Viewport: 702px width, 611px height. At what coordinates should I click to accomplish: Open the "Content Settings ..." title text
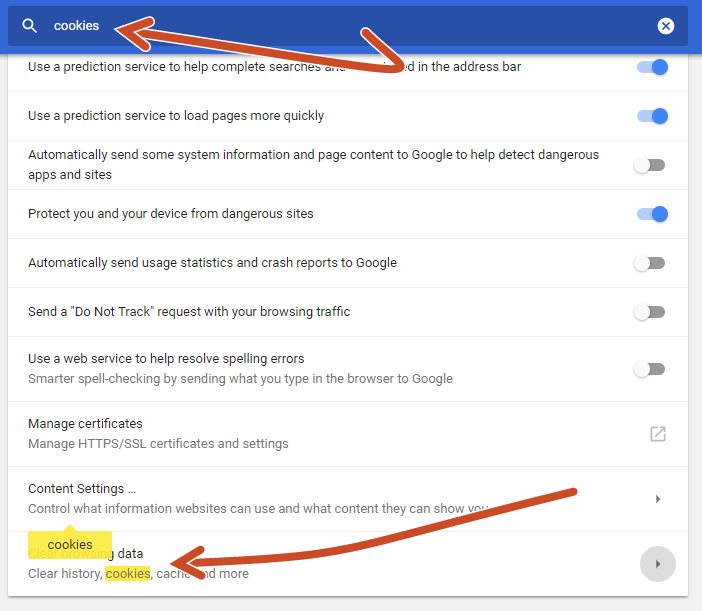(82, 489)
